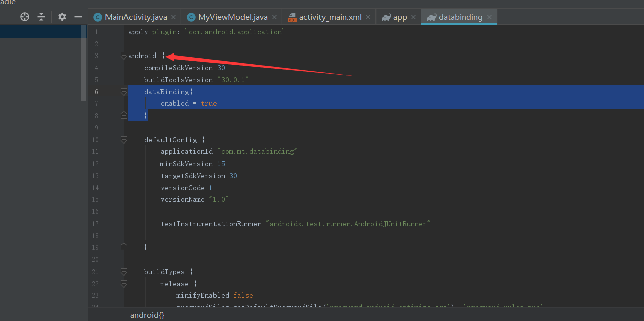Collapse the buildTypes block fold marker
The width and height of the screenshot is (644, 321).
coord(124,272)
